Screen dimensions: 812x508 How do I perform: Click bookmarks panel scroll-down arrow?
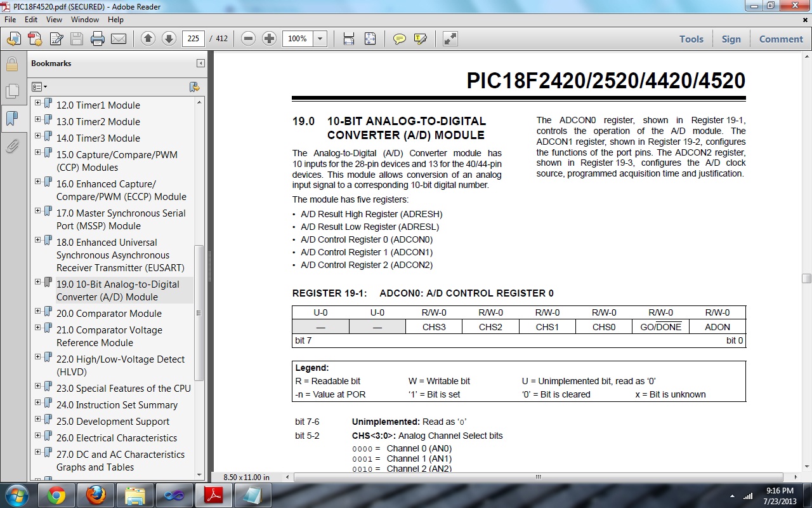199,474
